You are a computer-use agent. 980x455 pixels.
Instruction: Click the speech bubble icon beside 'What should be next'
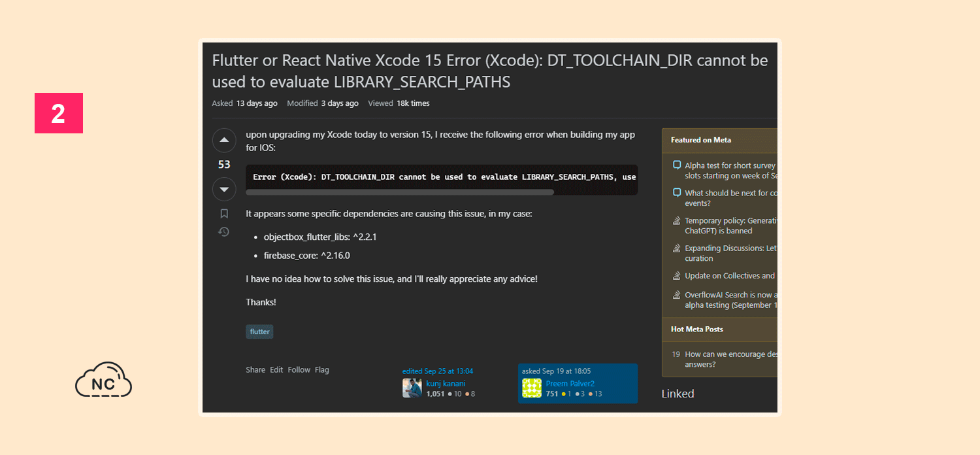[x=677, y=193]
